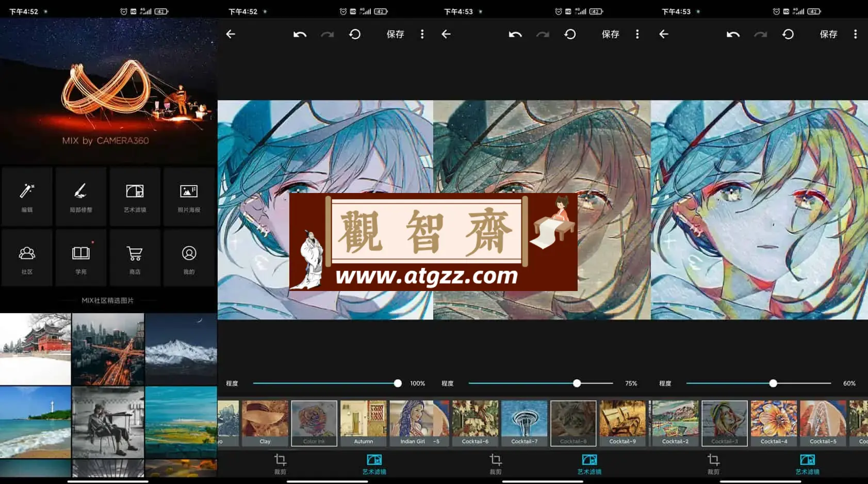
Task: Click the intensity slider handle at 60%
Action: pyautogui.click(x=773, y=383)
